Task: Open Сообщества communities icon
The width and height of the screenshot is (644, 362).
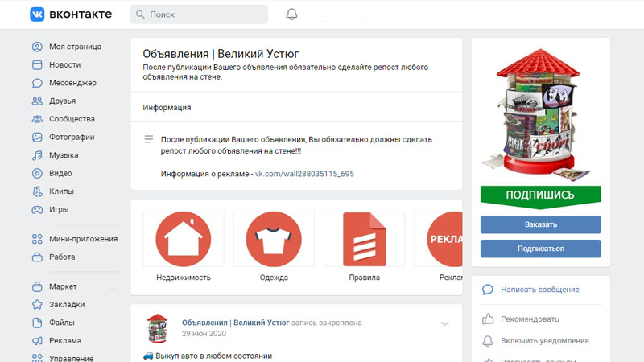Action: pos(37,119)
